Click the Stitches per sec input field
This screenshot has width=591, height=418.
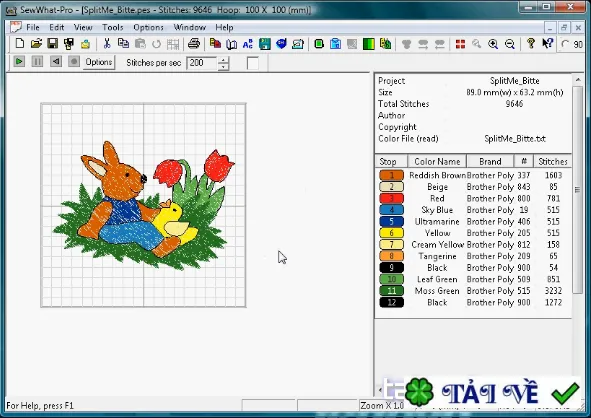pyautogui.click(x=202, y=63)
